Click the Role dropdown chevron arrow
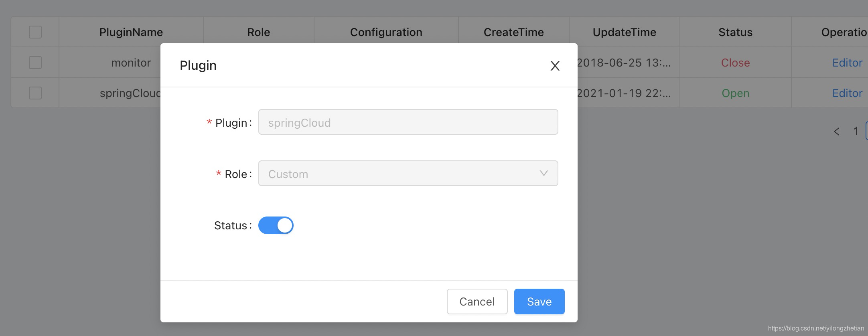This screenshot has height=336, width=868. 544,173
